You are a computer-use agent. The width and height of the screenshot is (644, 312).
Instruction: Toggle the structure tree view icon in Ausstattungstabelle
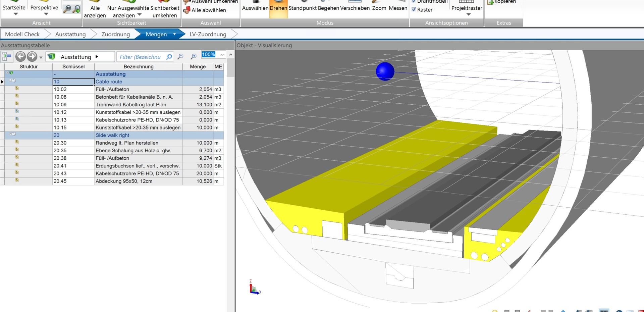(x=7, y=57)
